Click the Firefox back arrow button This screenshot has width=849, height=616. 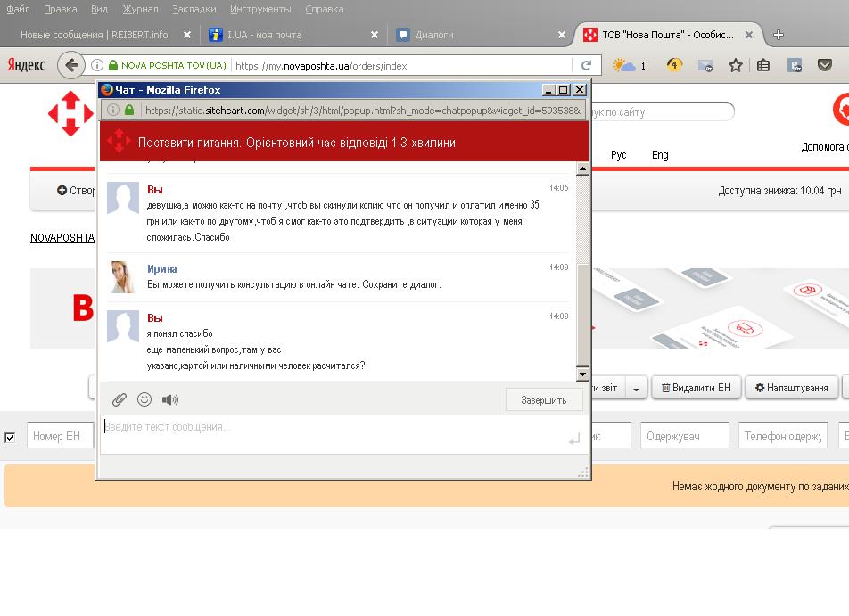[x=70, y=65]
